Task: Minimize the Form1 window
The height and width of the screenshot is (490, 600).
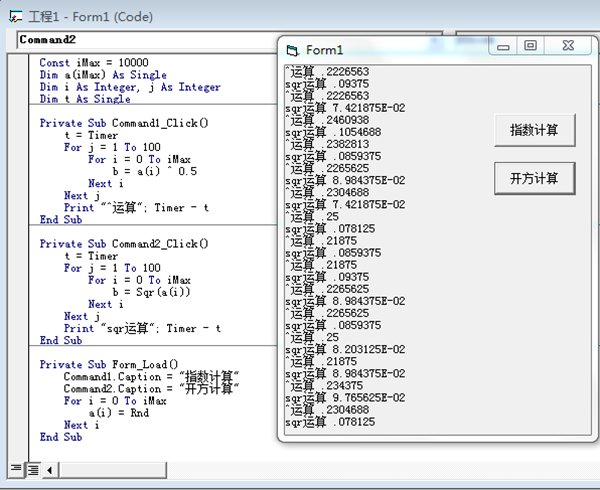Action: click(x=503, y=46)
